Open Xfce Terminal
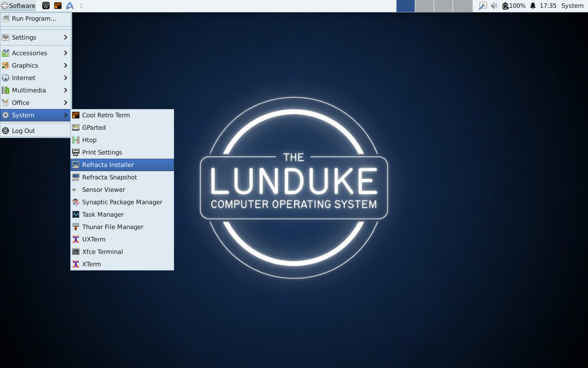 122,252
